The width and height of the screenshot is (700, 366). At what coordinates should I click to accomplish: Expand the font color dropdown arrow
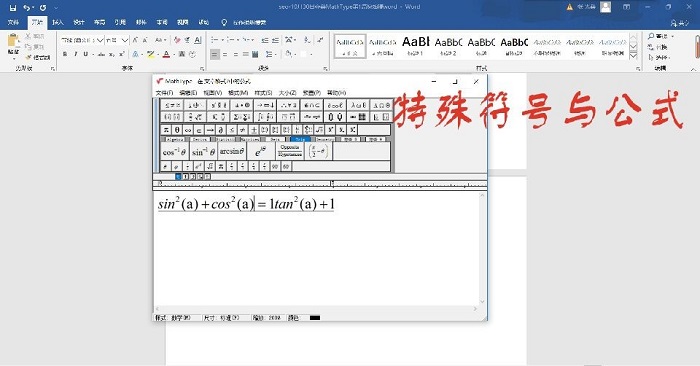pyautogui.click(x=173, y=54)
